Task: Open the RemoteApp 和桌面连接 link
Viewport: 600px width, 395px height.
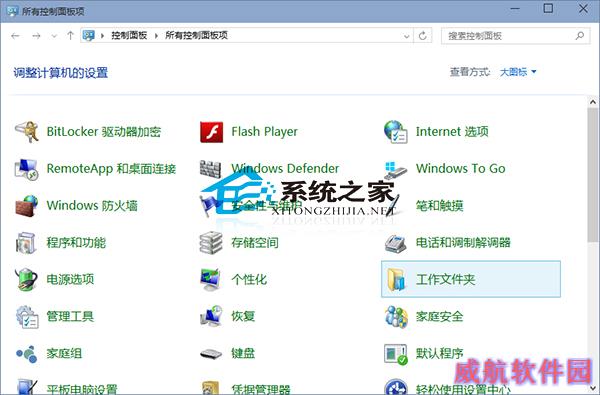Action: [111, 168]
